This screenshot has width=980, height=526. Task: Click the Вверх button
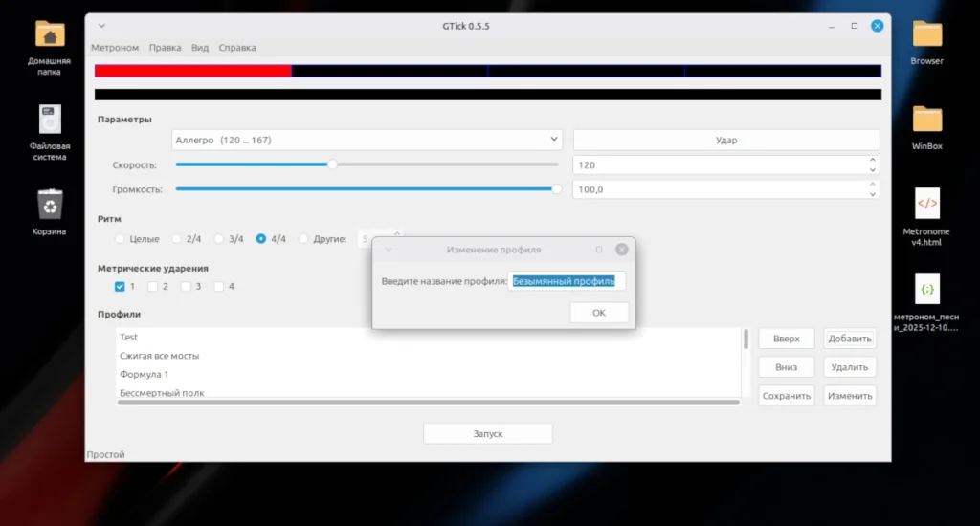pyautogui.click(x=787, y=338)
